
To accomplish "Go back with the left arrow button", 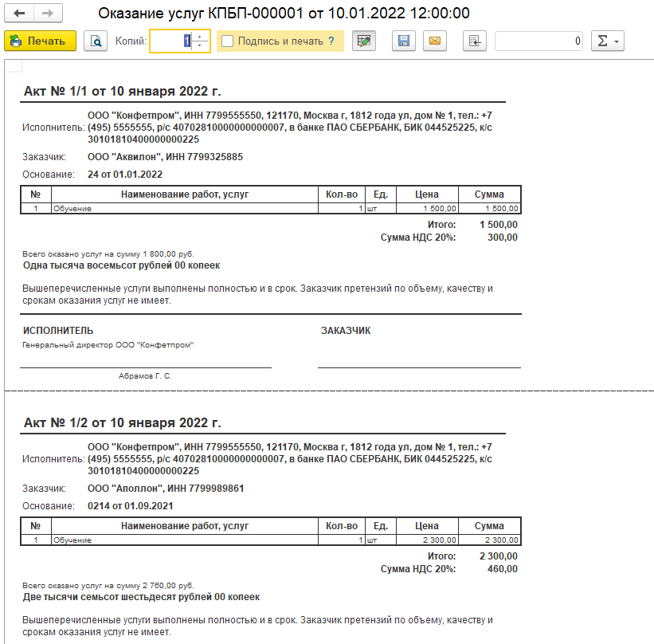I will pos(19,14).
